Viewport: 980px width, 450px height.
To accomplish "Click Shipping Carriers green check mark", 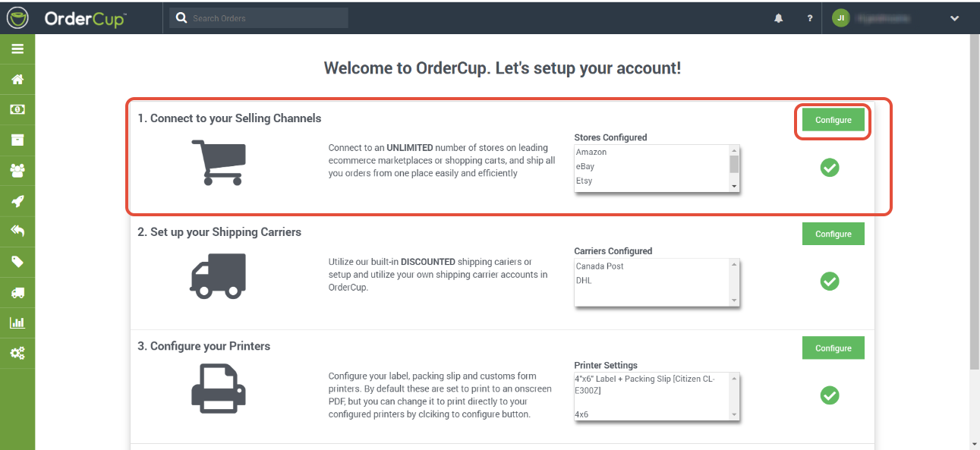I will tap(830, 282).
